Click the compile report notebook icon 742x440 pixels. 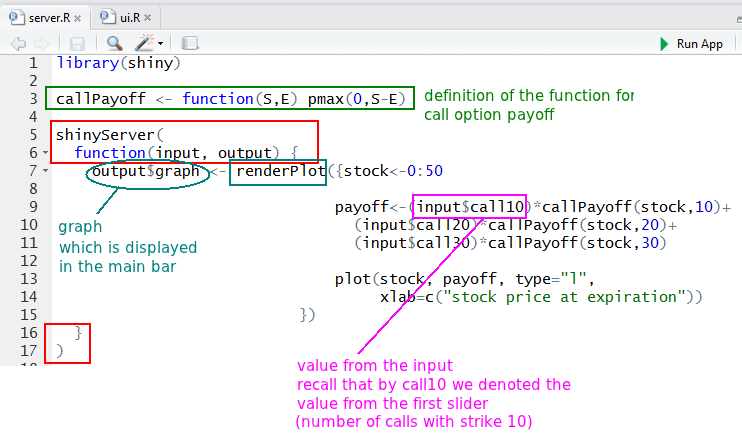(190, 44)
